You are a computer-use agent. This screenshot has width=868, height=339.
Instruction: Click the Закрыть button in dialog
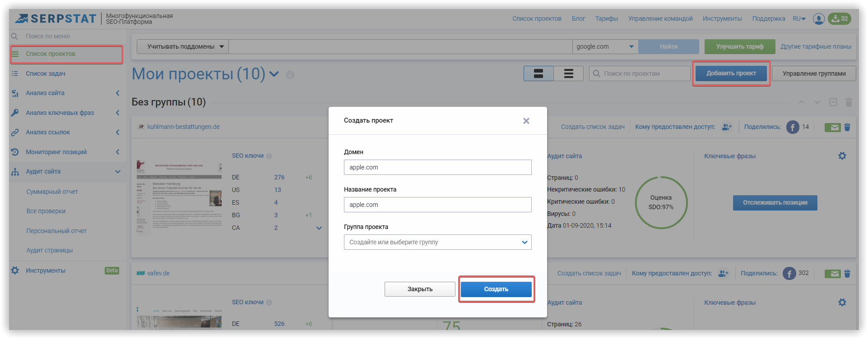(420, 289)
